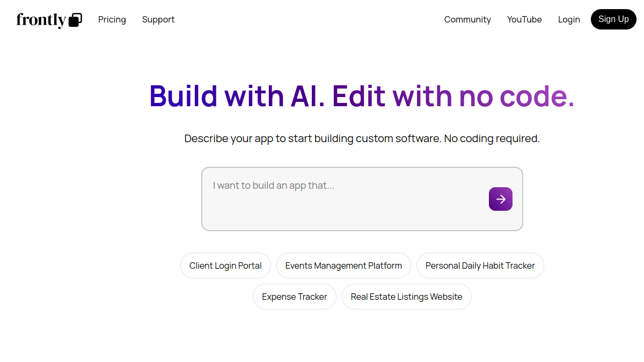This screenshot has width=644, height=362.
Task: Select the Events Management Platform suggestion chip
Action: [343, 265]
